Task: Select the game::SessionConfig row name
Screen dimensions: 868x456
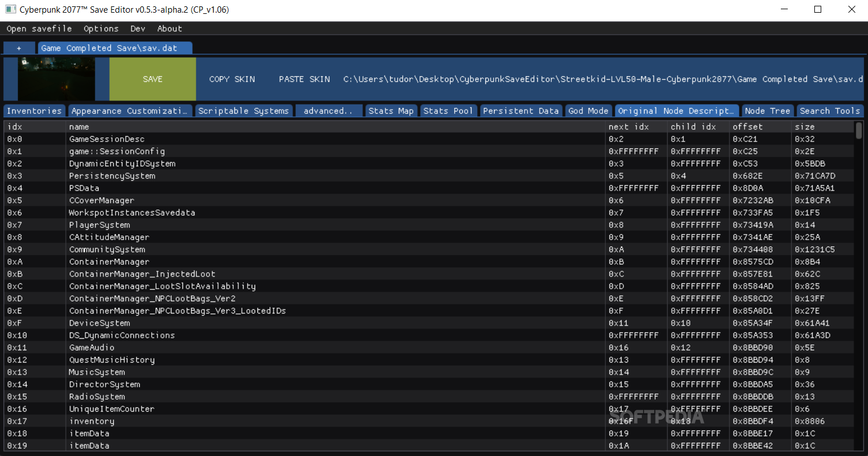Action: coord(117,151)
